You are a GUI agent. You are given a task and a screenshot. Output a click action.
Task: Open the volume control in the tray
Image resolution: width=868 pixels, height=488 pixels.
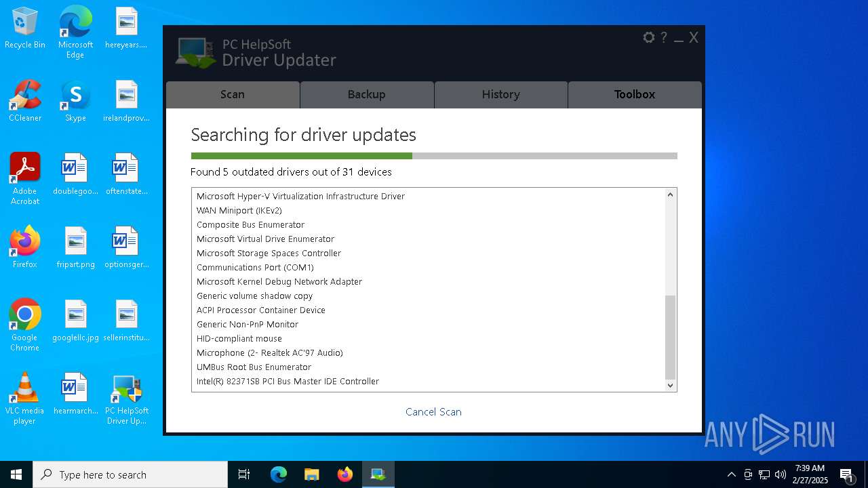pos(781,474)
